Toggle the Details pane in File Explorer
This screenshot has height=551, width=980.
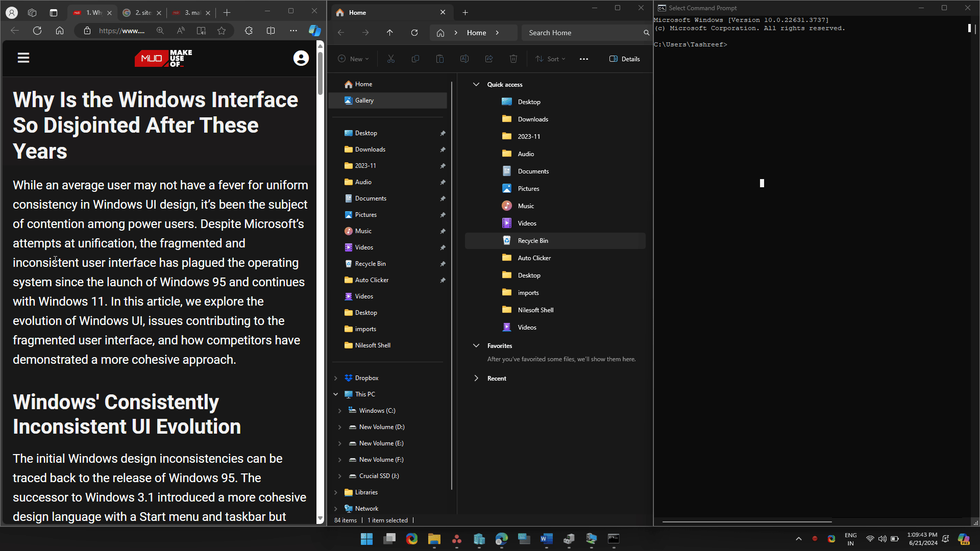624,59
